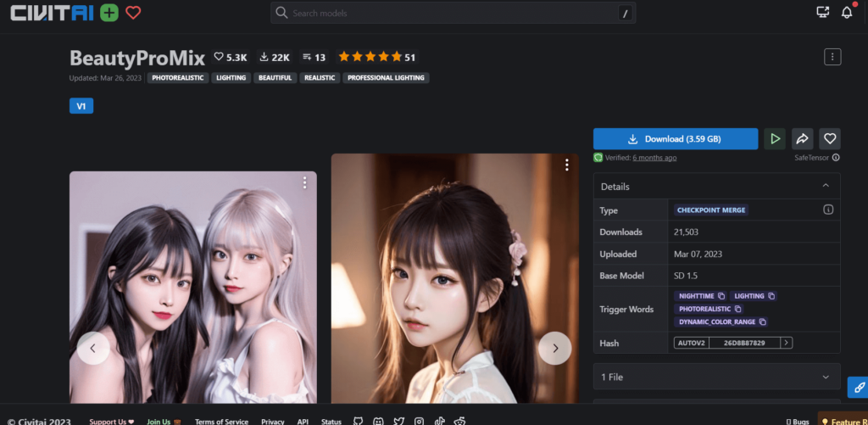Image resolution: width=868 pixels, height=425 pixels.
Task: Click the PHOTOREALISTIC tag
Action: click(177, 78)
